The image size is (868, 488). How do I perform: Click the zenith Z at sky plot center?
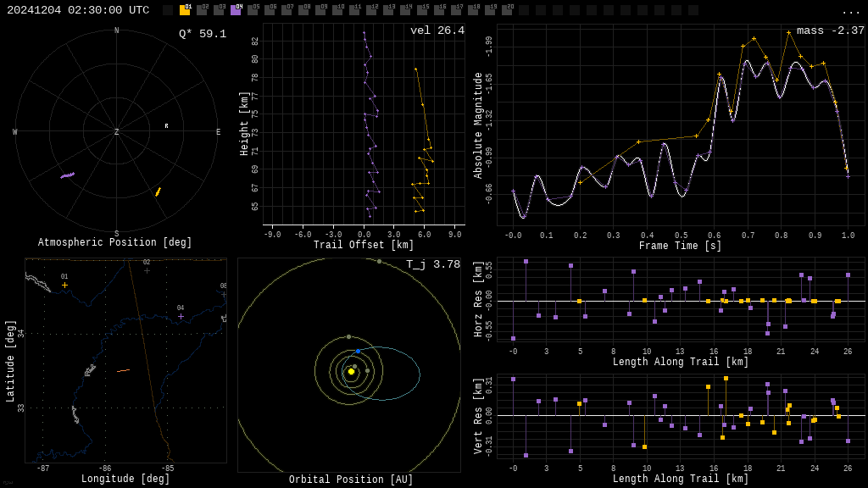(x=117, y=132)
